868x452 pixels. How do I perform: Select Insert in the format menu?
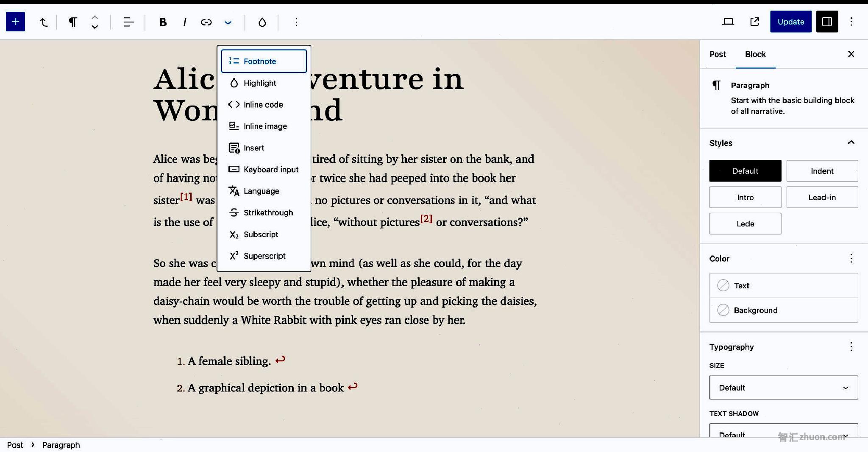pyautogui.click(x=264, y=148)
